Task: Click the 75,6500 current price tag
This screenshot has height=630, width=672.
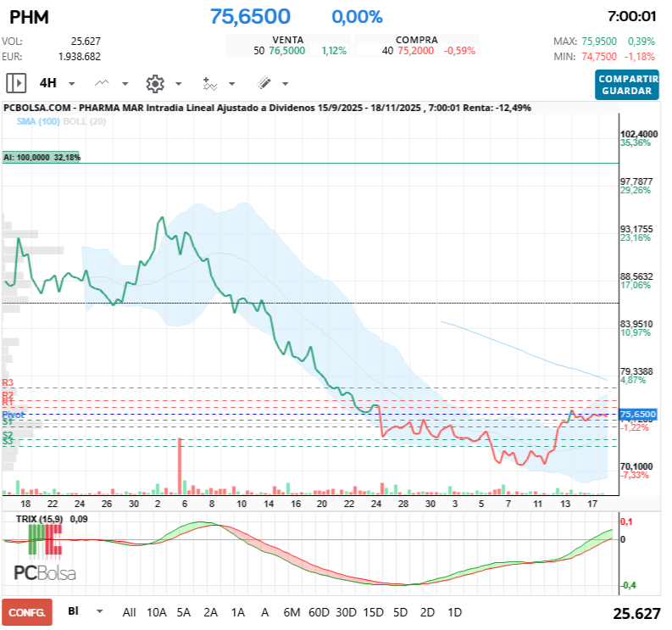Action: [638, 414]
